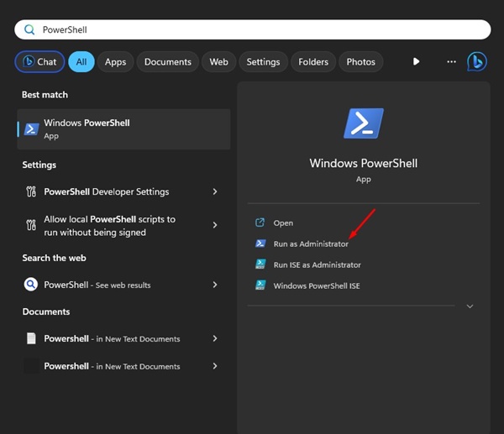Open PowerShell See web results entry
This screenshot has width=504, height=434.
pyautogui.click(x=123, y=285)
